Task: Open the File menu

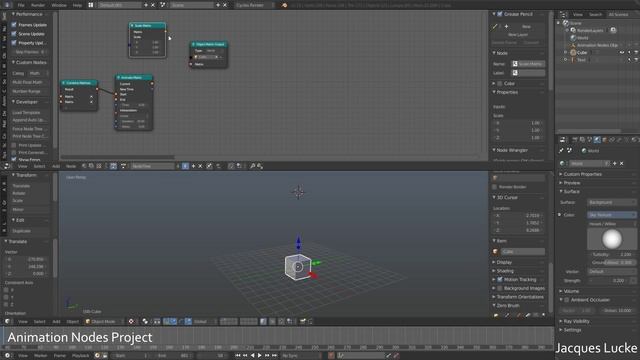Action: [x=21, y=5]
